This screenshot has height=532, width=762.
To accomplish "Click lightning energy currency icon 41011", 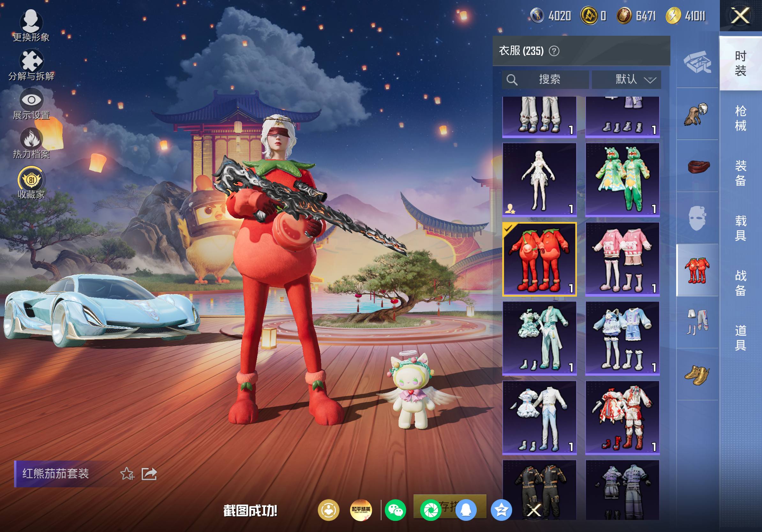I will 673,16.
